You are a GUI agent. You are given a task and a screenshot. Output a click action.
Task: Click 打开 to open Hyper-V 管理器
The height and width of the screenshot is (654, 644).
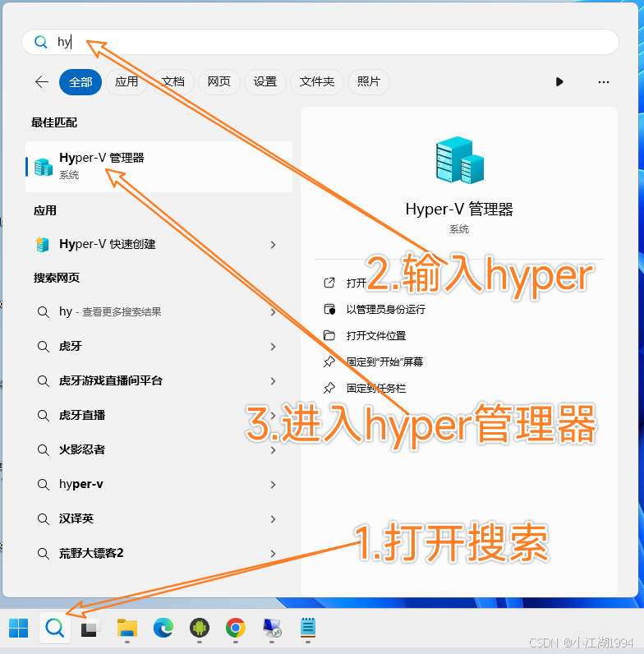click(356, 283)
